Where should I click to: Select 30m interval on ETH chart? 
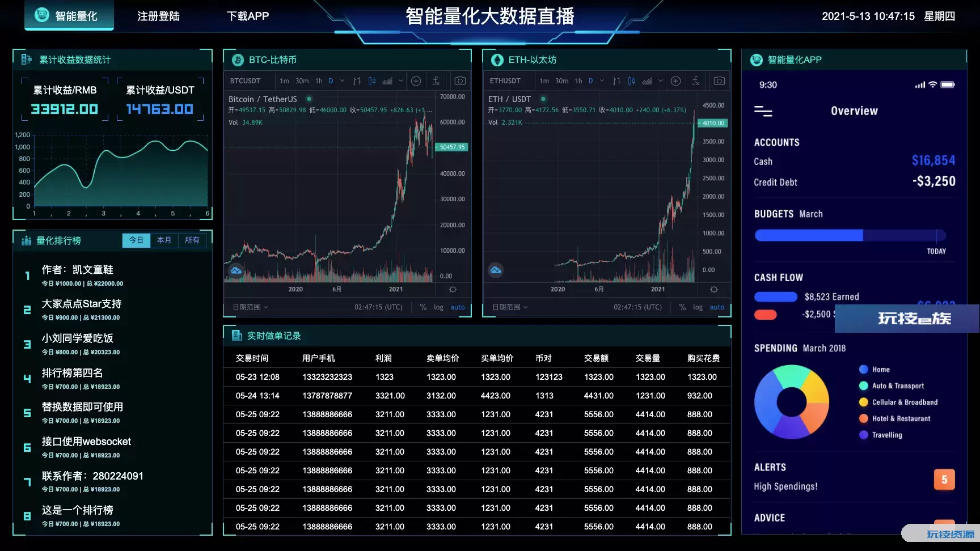click(x=562, y=81)
